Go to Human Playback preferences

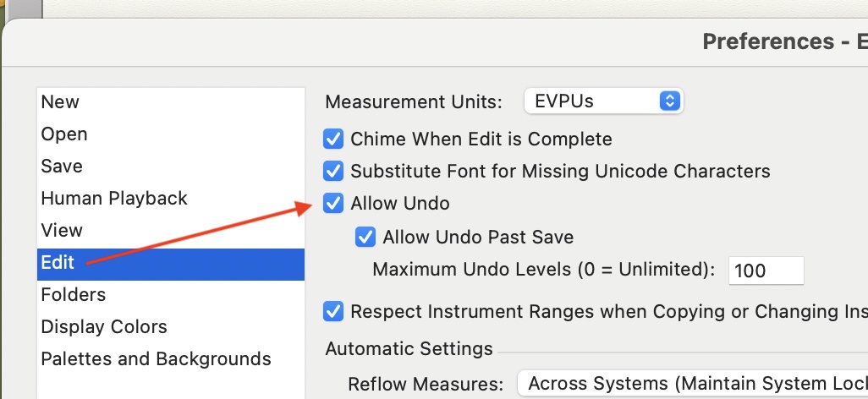pyautogui.click(x=114, y=199)
